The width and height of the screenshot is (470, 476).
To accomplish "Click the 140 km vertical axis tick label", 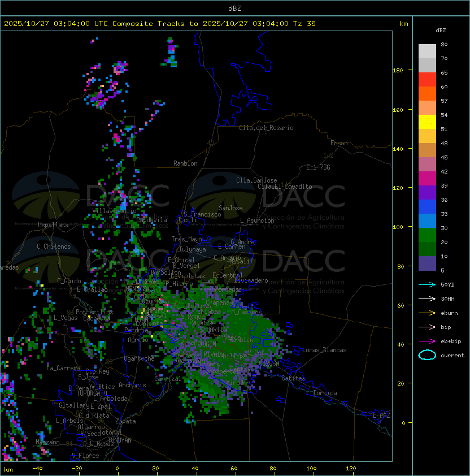I will point(398,149).
